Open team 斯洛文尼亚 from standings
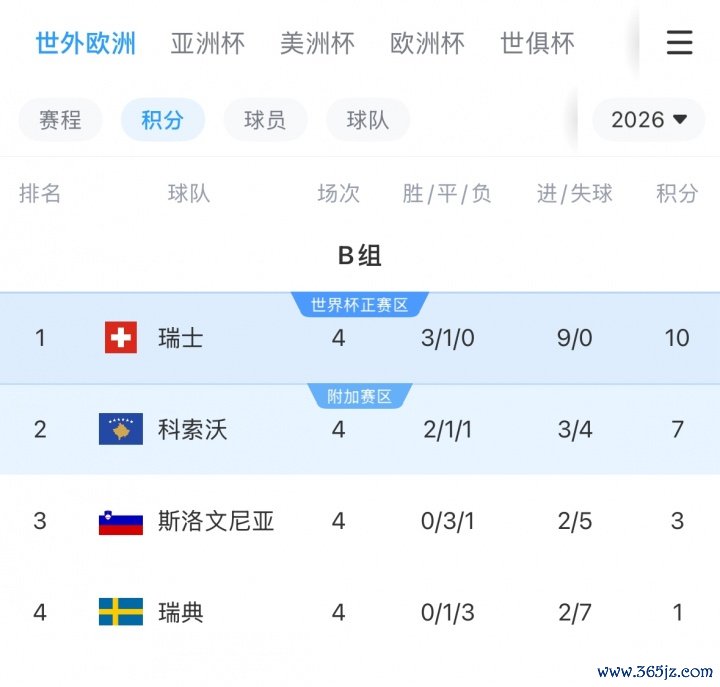The image size is (720, 687). [x=216, y=521]
